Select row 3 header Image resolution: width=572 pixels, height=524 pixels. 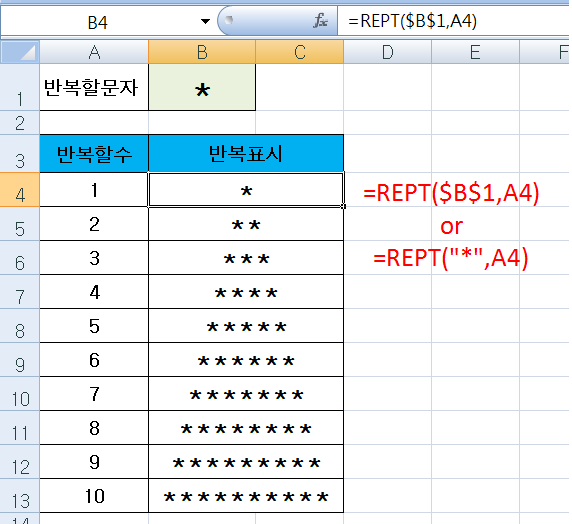tap(20, 153)
